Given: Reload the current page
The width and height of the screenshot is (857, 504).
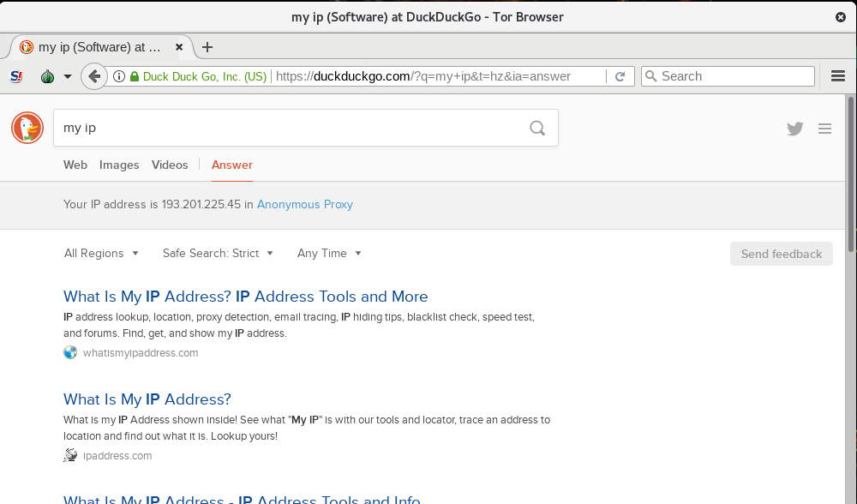Looking at the screenshot, I should pos(620,76).
